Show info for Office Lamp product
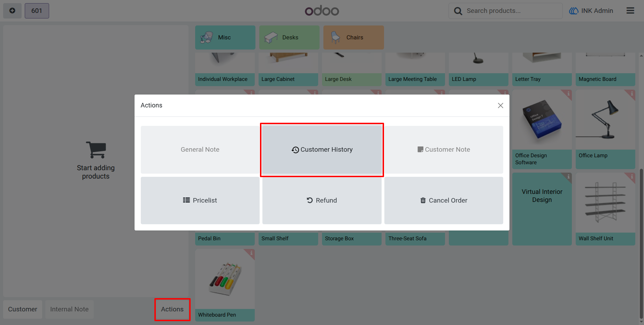644x325 pixels. point(631,93)
